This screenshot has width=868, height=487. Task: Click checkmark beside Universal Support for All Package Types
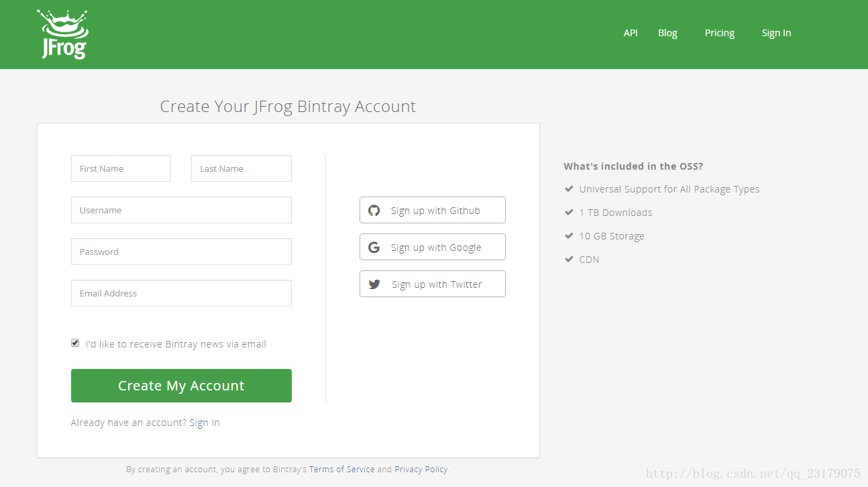(x=569, y=188)
